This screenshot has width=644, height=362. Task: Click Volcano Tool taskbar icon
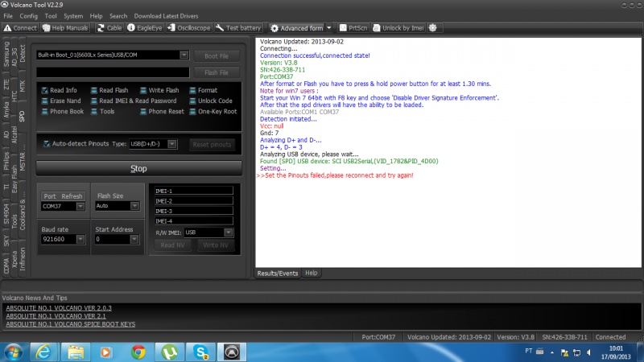coord(232,352)
